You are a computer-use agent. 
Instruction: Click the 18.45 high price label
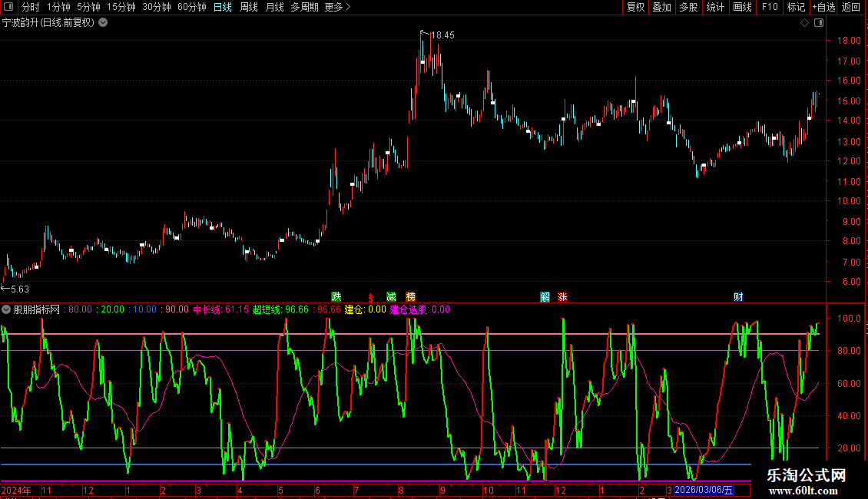pos(443,35)
